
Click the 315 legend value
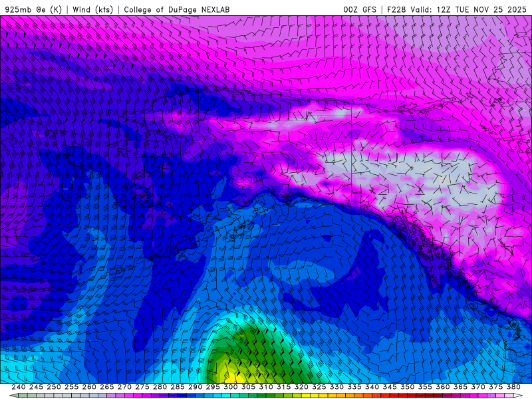(284, 387)
